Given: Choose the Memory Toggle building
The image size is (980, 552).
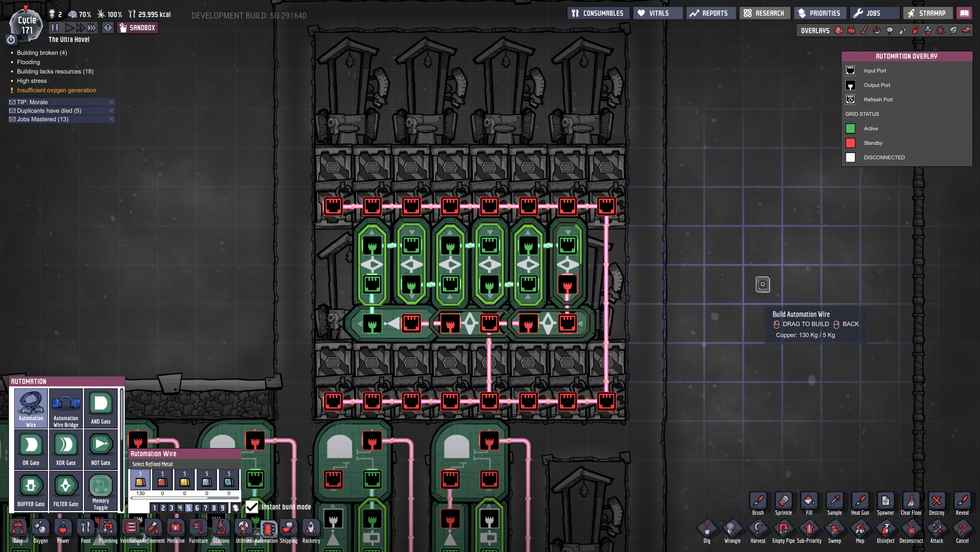Looking at the screenshot, I should pyautogui.click(x=100, y=491).
